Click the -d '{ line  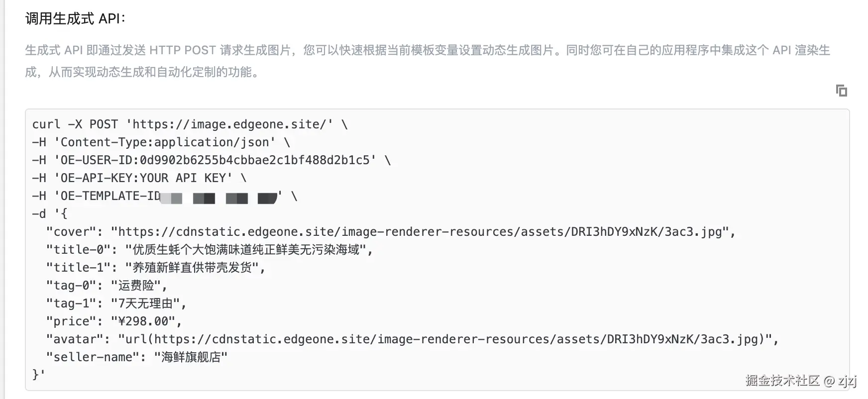pos(50,214)
